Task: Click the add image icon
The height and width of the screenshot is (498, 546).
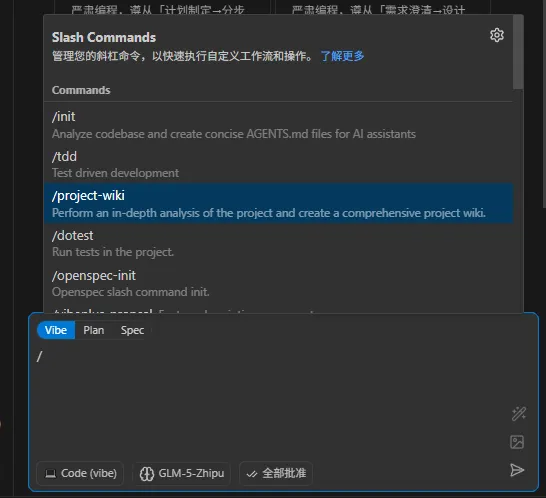Action: coord(517,442)
